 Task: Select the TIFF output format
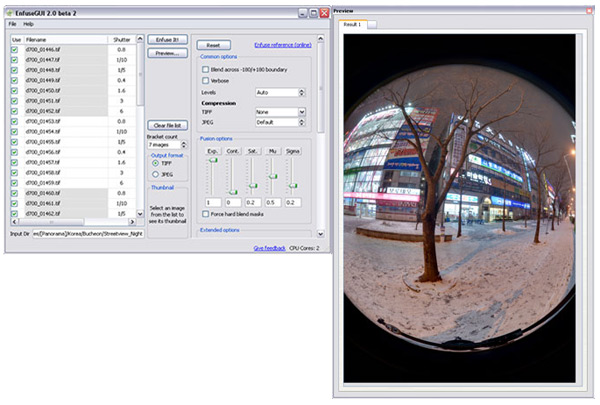[155, 163]
